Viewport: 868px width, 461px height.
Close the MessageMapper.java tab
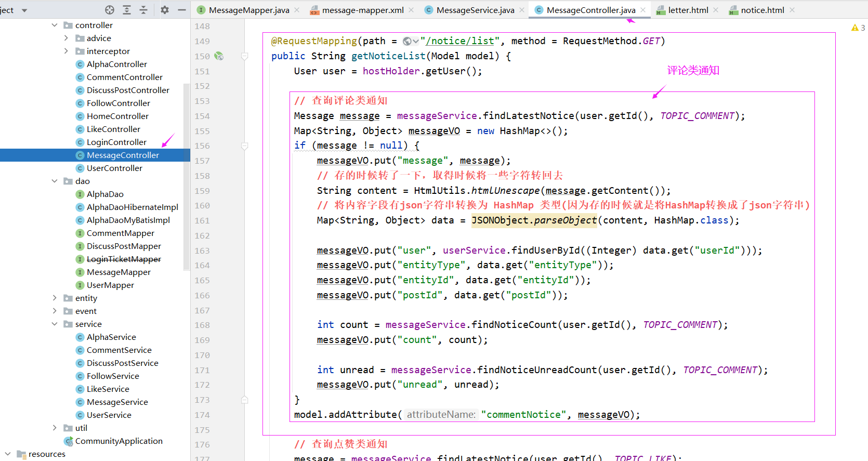pyautogui.click(x=297, y=10)
